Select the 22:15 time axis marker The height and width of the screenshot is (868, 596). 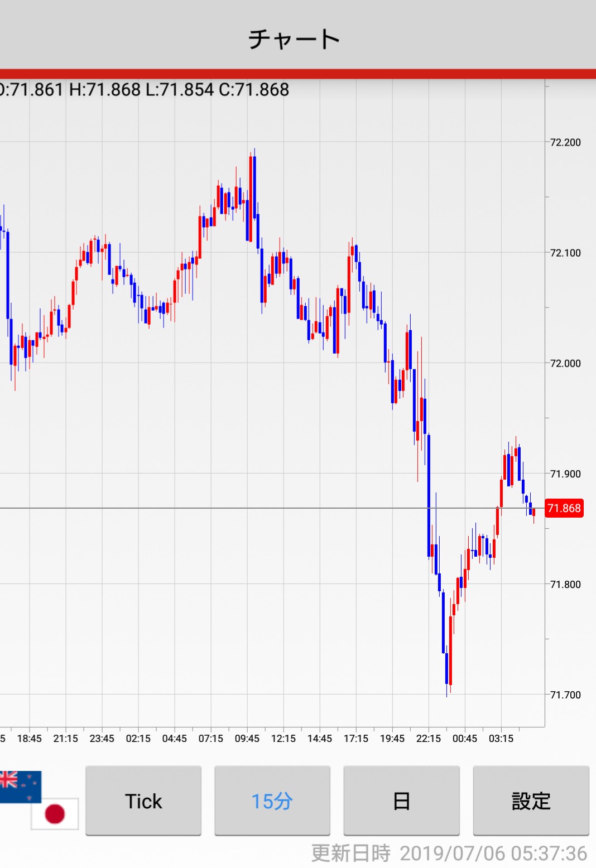point(429,739)
